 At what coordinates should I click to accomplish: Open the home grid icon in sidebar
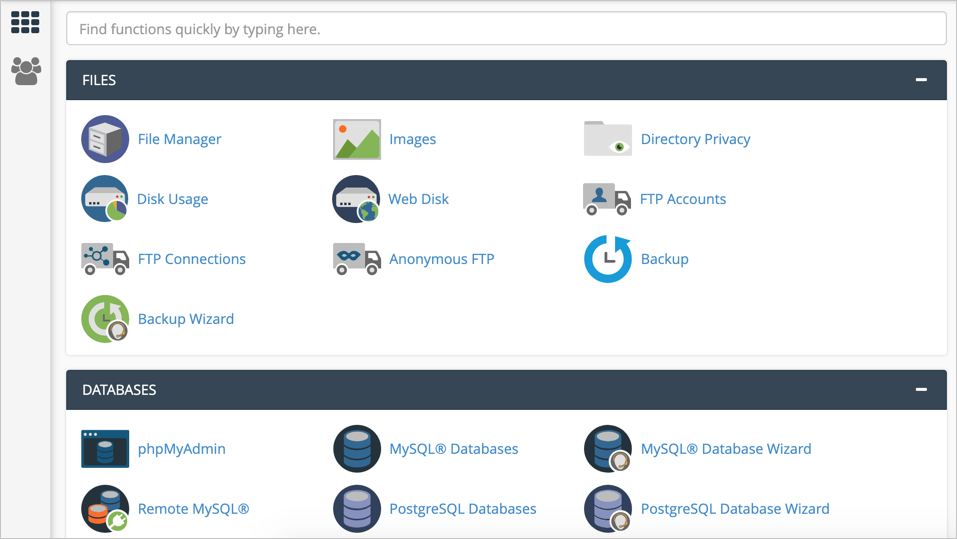(25, 23)
